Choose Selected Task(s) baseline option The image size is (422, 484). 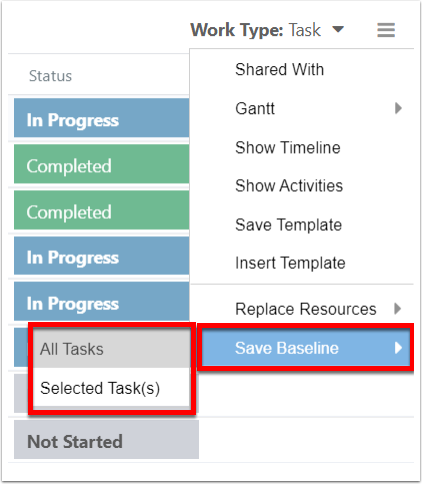[x=112, y=388]
